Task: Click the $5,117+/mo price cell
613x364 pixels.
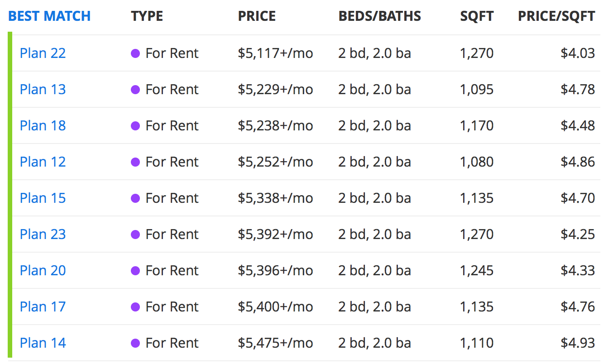Action: click(275, 53)
